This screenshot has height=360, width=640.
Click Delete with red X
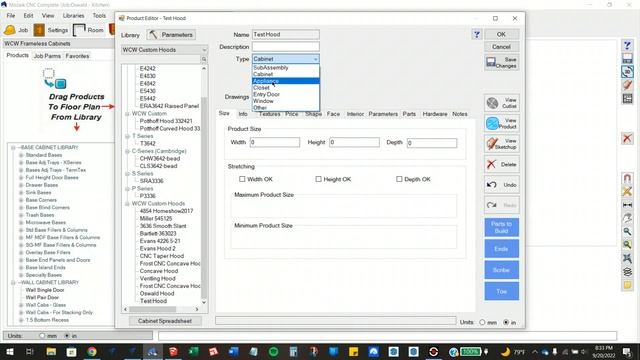pyautogui.click(x=501, y=164)
